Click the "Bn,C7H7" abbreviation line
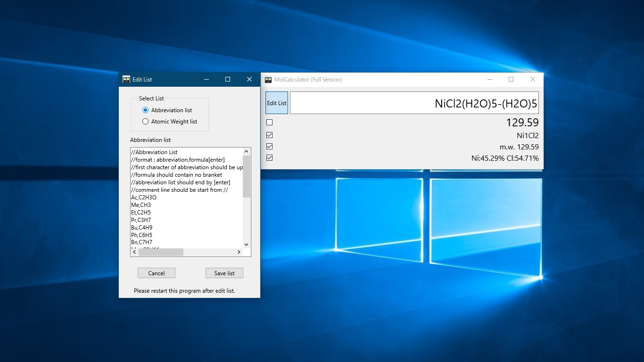 pyautogui.click(x=141, y=242)
